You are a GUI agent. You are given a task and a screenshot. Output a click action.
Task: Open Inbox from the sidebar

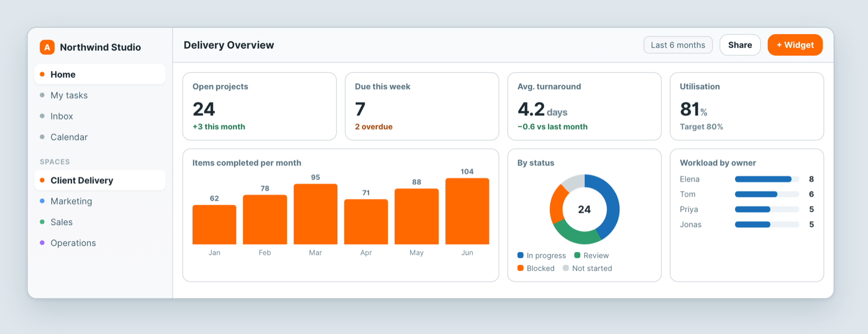[x=100, y=116]
